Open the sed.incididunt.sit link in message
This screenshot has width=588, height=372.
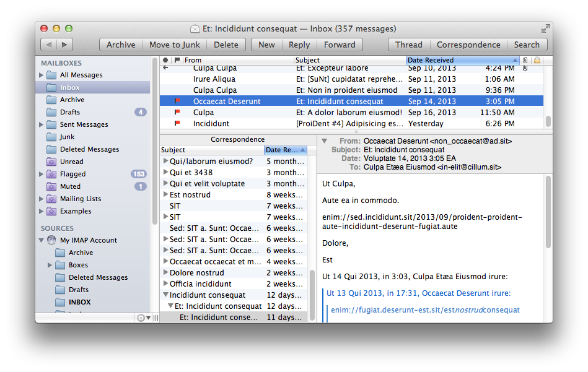click(x=422, y=222)
